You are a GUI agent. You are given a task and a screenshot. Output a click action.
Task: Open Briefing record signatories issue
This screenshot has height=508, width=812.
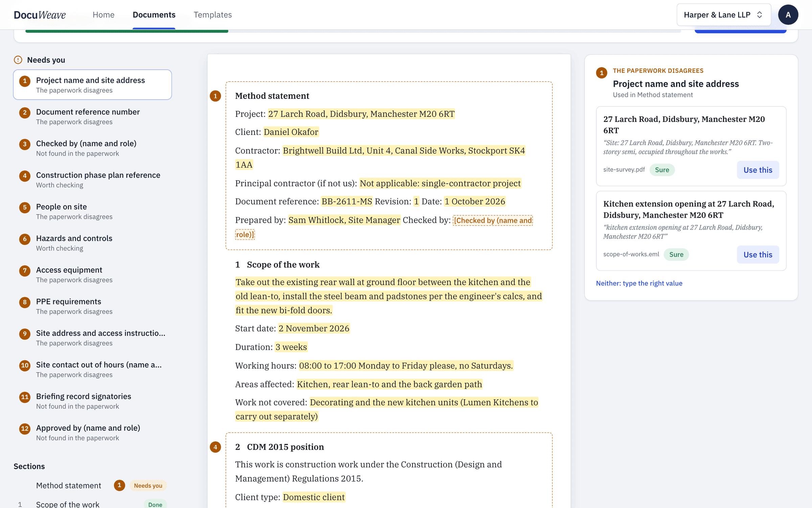coord(92,401)
